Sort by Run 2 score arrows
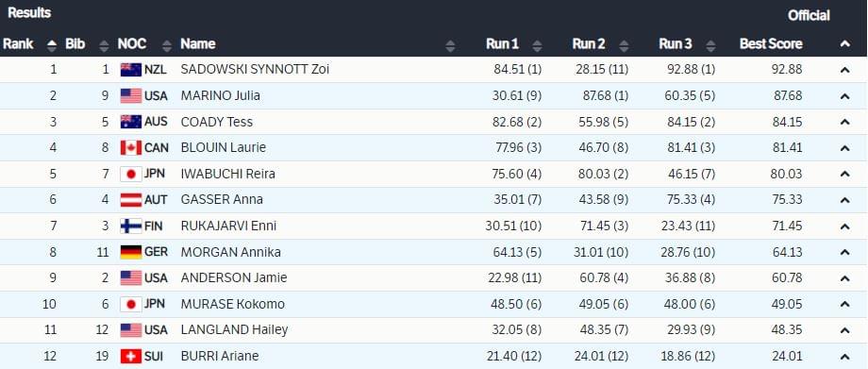 pos(624,45)
